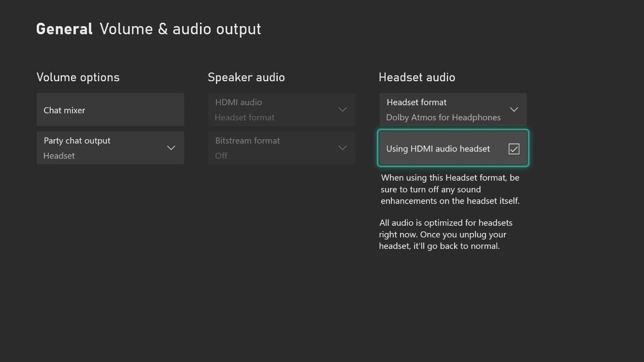
Task: Uncheck the Using HDMI audio headset checkbox
Action: coord(514,149)
